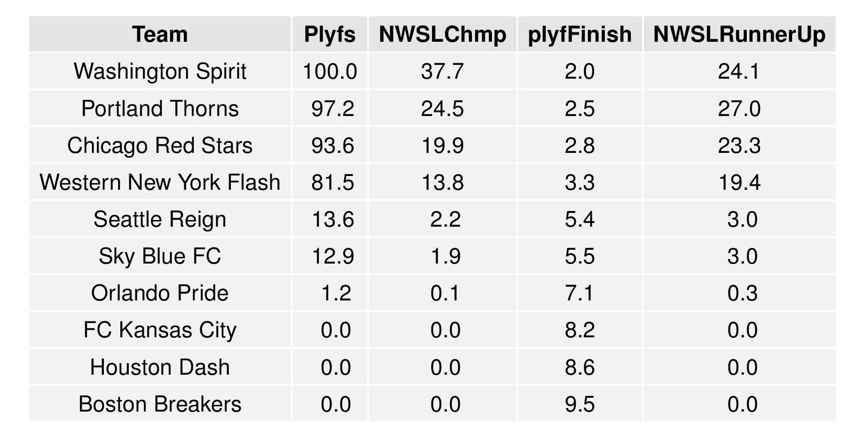Click the NWSLRunnerUp column header
The width and height of the screenshot is (868, 436).
pyautogui.click(x=739, y=34)
